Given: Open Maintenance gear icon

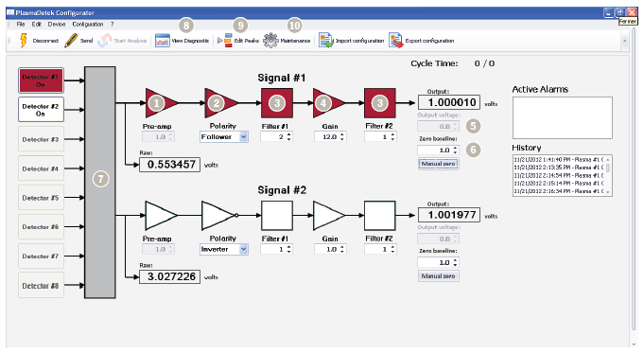Looking at the screenshot, I should click(270, 41).
